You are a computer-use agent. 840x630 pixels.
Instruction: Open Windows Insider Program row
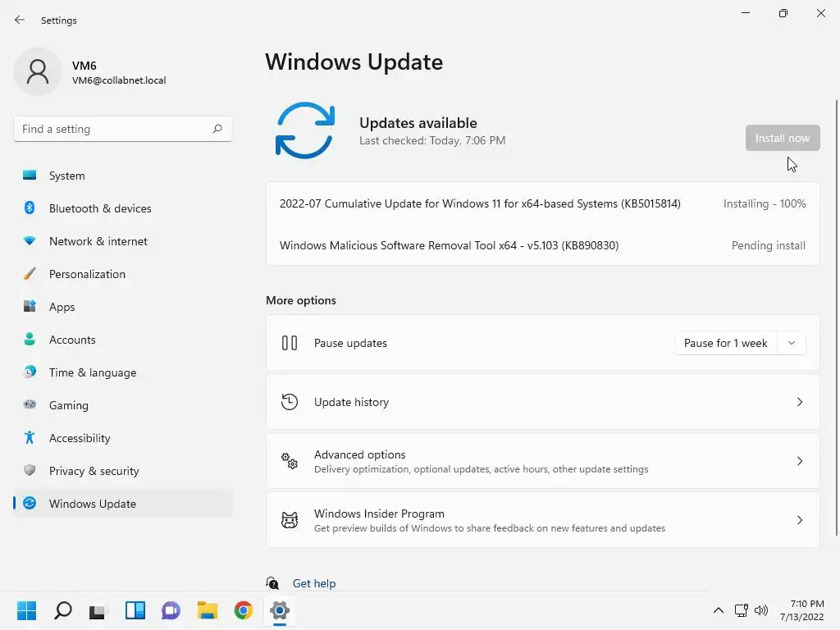click(x=543, y=520)
